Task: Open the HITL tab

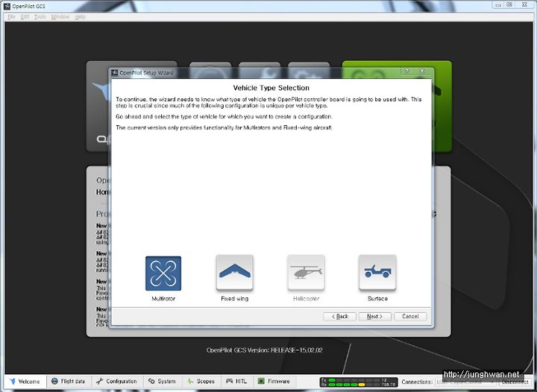Action: pyautogui.click(x=236, y=381)
